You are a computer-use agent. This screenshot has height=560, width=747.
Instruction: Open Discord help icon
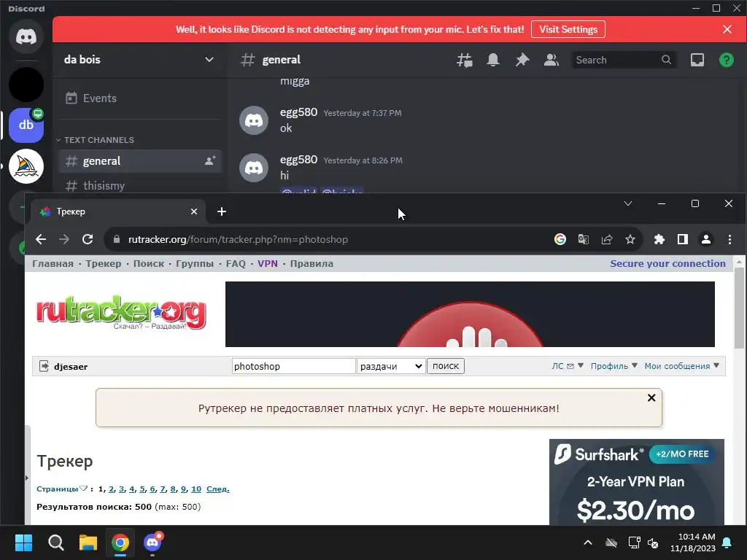click(726, 60)
